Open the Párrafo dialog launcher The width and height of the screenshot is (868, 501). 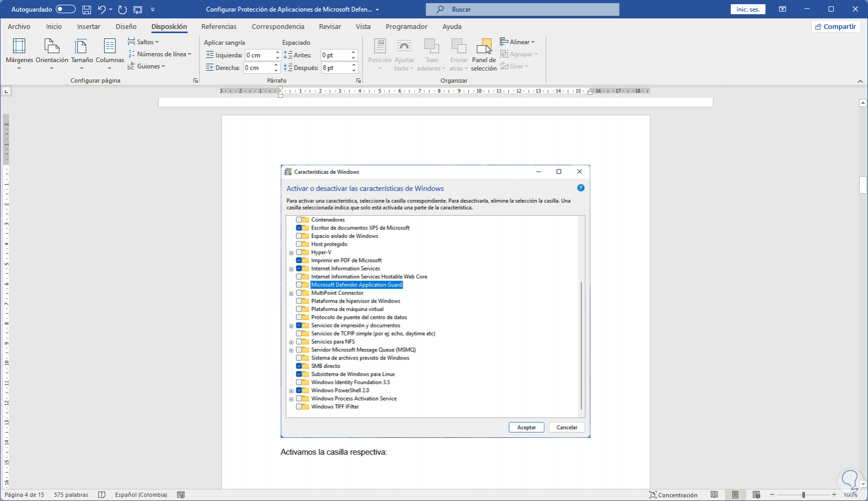tap(359, 81)
